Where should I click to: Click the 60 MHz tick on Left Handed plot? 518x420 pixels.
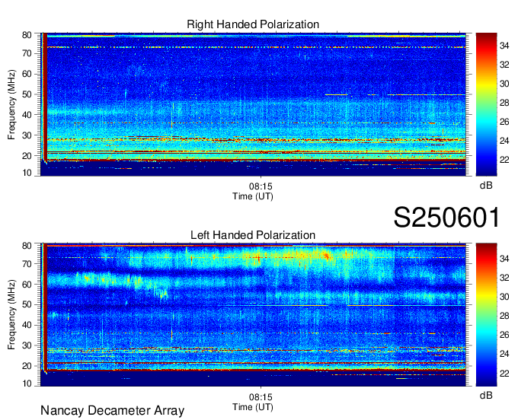(x=27, y=285)
